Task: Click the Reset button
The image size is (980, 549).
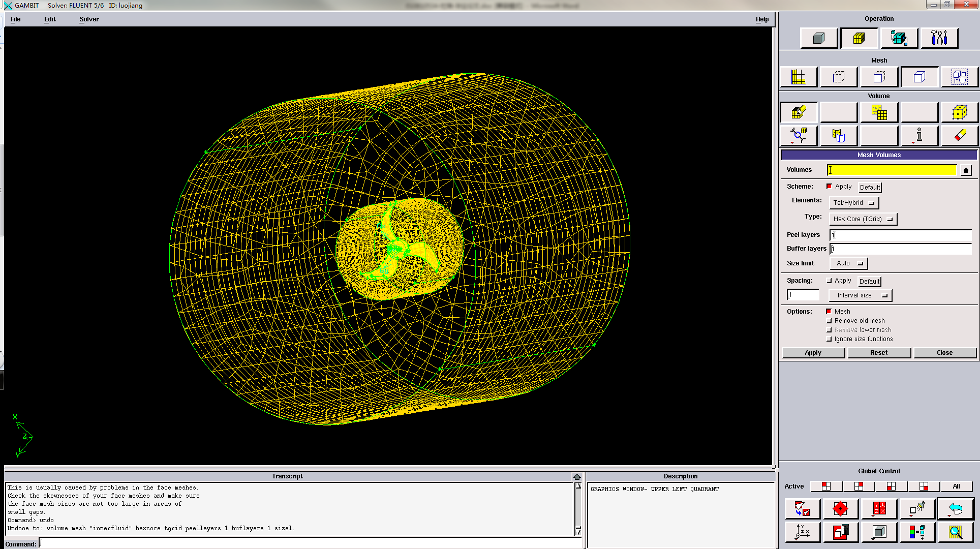Action: coord(878,353)
